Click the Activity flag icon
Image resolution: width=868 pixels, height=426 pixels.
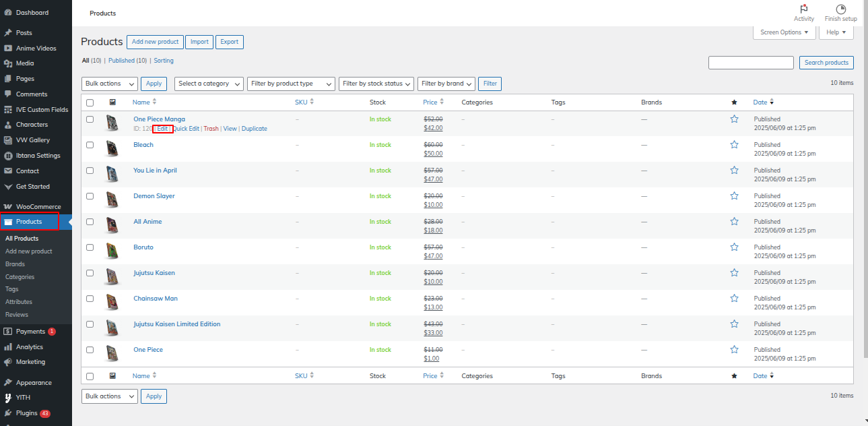[803, 9]
